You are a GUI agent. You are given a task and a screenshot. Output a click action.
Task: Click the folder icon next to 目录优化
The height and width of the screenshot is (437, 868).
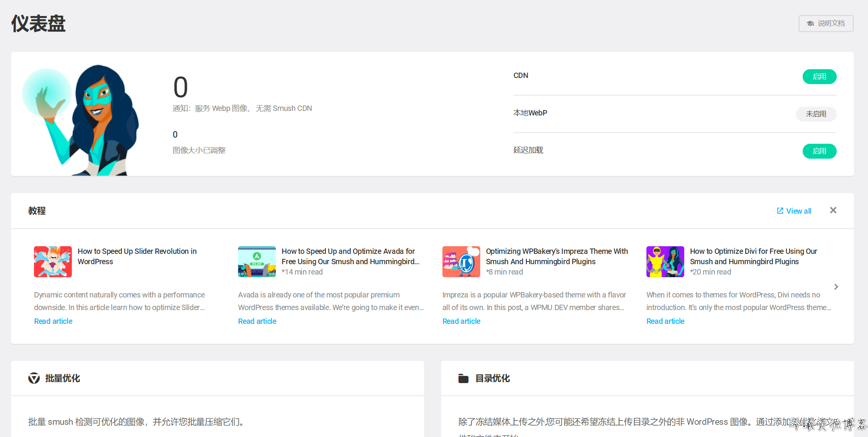[x=463, y=379]
